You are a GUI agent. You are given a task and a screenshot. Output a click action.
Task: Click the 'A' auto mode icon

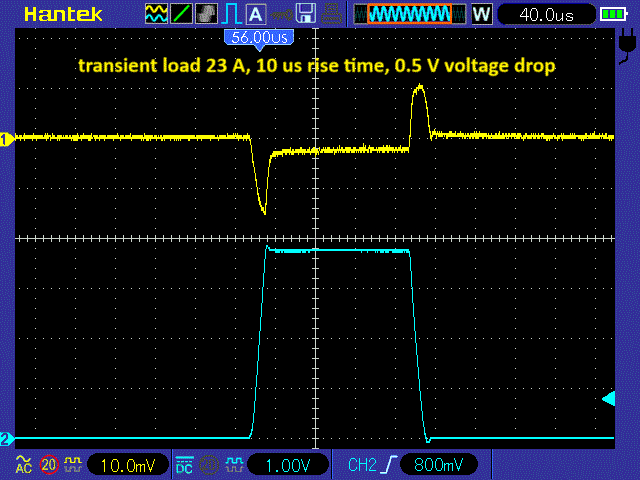click(256, 14)
